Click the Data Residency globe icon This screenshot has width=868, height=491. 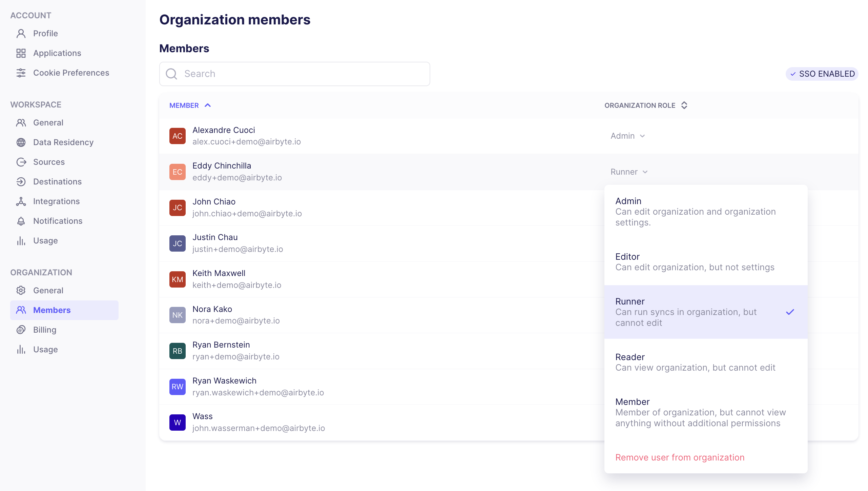pos(21,142)
